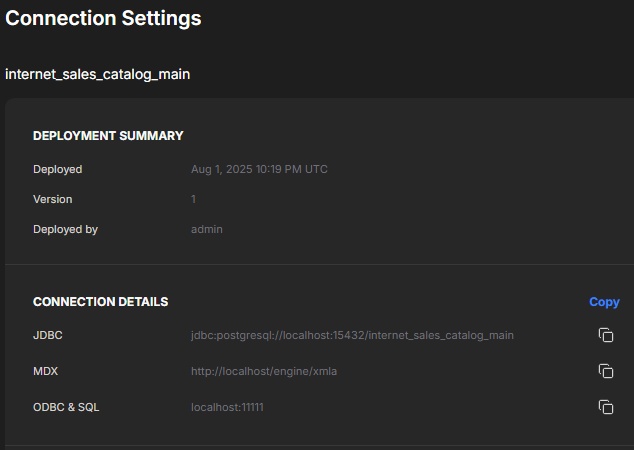
Task: Click the admin deployed-by value
Action: [207, 229]
